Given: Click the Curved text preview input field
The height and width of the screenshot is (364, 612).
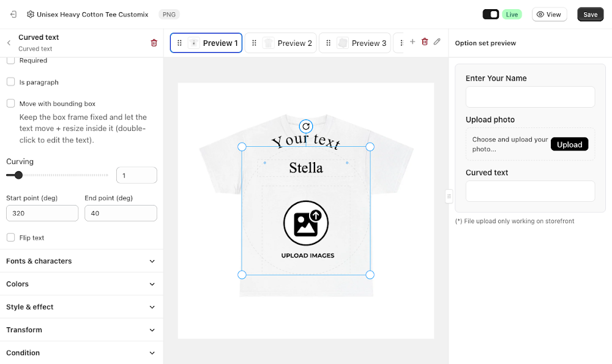Looking at the screenshot, I should click(530, 191).
